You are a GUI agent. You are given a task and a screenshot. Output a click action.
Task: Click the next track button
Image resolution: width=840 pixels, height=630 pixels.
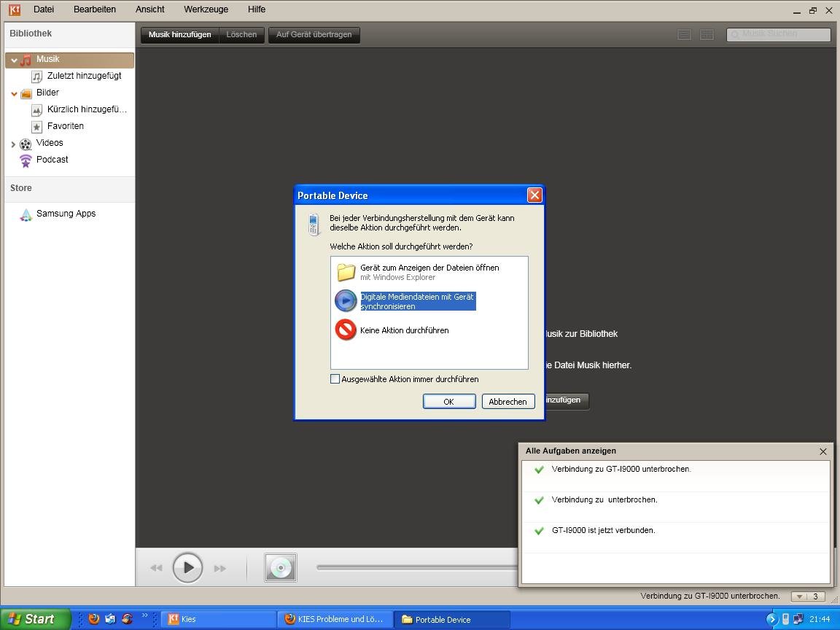[x=220, y=568]
